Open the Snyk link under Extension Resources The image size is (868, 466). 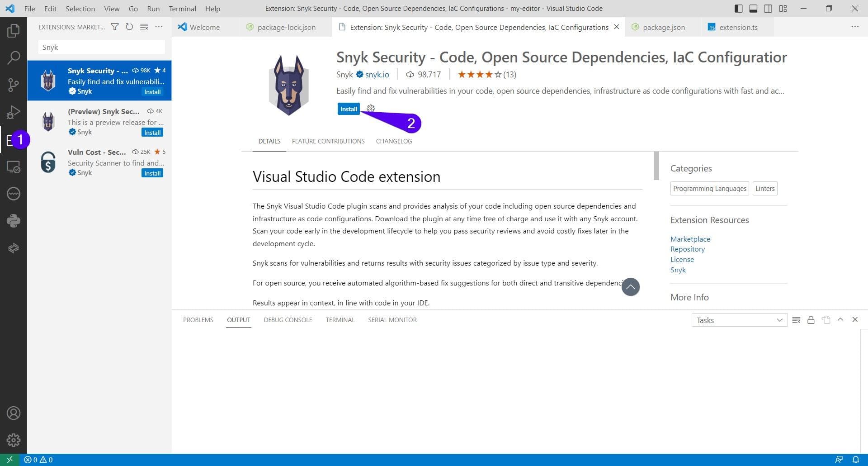pos(678,270)
